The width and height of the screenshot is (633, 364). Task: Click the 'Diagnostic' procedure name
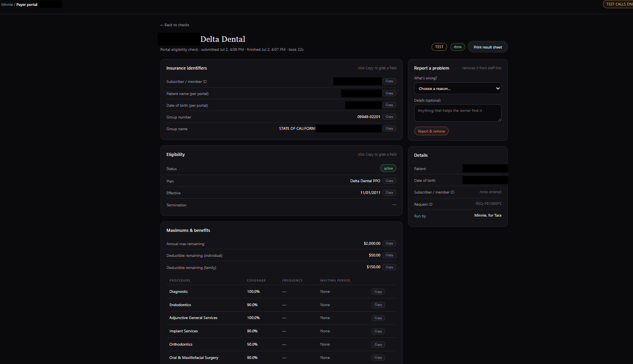tap(179, 292)
